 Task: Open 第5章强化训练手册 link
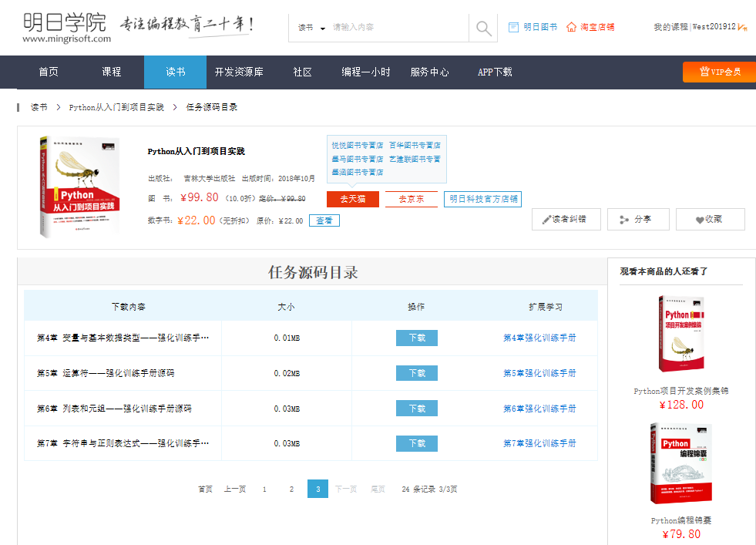point(539,373)
